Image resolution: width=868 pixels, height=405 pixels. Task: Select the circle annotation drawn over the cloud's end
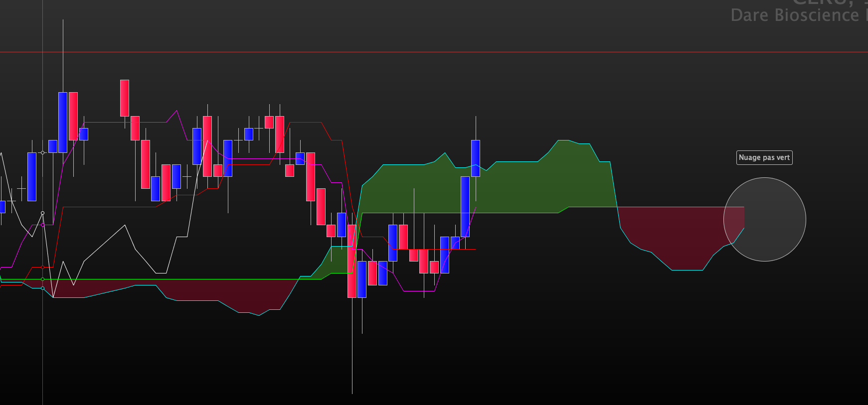tap(764, 220)
